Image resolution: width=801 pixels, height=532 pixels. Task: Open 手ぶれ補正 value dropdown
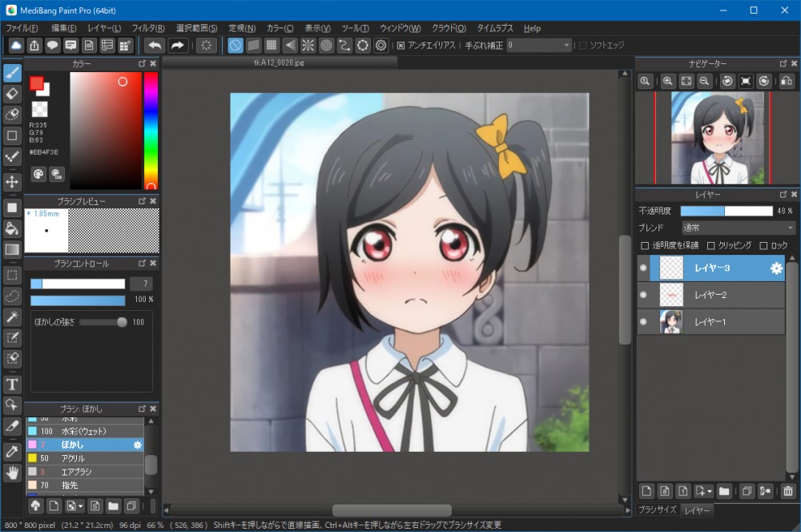[539, 46]
